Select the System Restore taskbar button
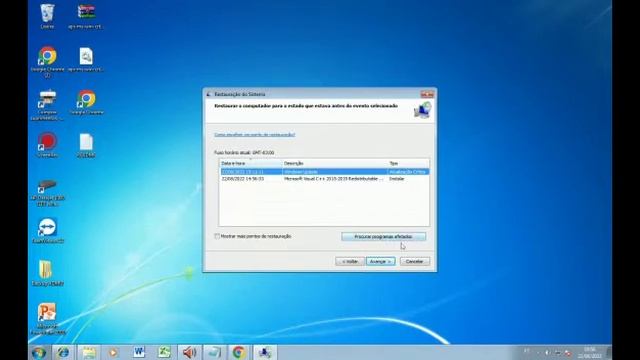 coord(264,352)
